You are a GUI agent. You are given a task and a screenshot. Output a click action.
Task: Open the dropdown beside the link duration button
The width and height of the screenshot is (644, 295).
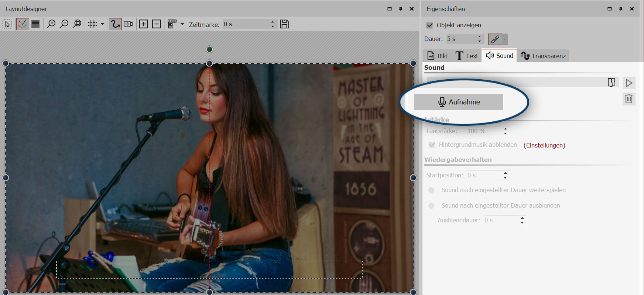505,39
